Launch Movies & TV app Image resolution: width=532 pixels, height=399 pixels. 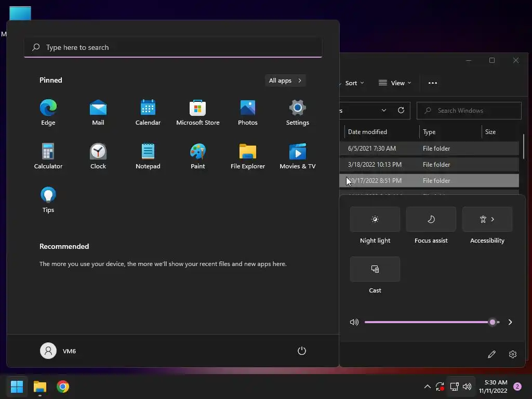298,156
